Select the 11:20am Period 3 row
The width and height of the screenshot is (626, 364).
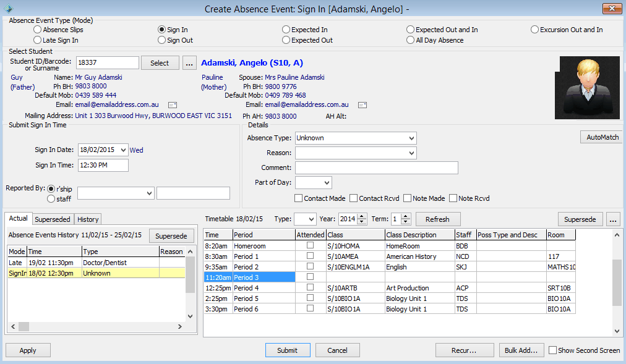coord(390,277)
